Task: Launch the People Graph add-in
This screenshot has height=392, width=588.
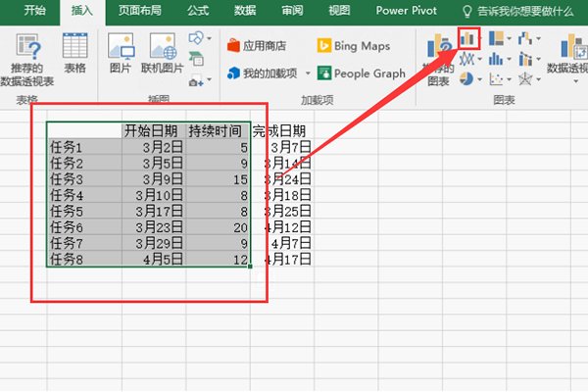Action: pos(362,73)
